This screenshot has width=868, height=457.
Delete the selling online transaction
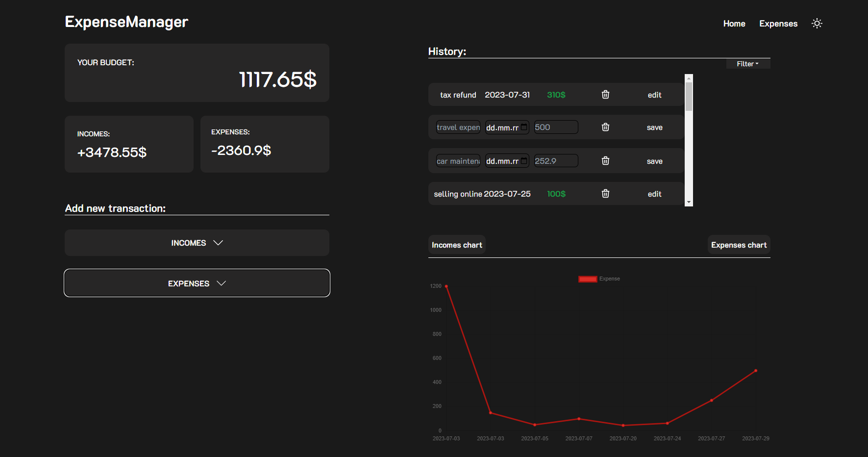pyautogui.click(x=605, y=194)
